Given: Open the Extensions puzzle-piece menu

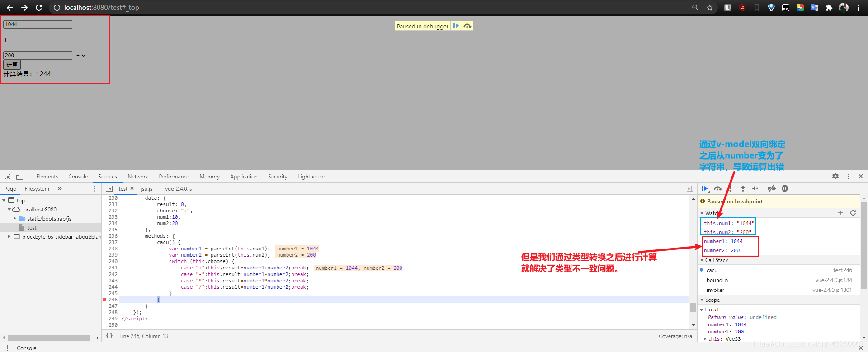Looking at the screenshot, I should [x=829, y=8].
